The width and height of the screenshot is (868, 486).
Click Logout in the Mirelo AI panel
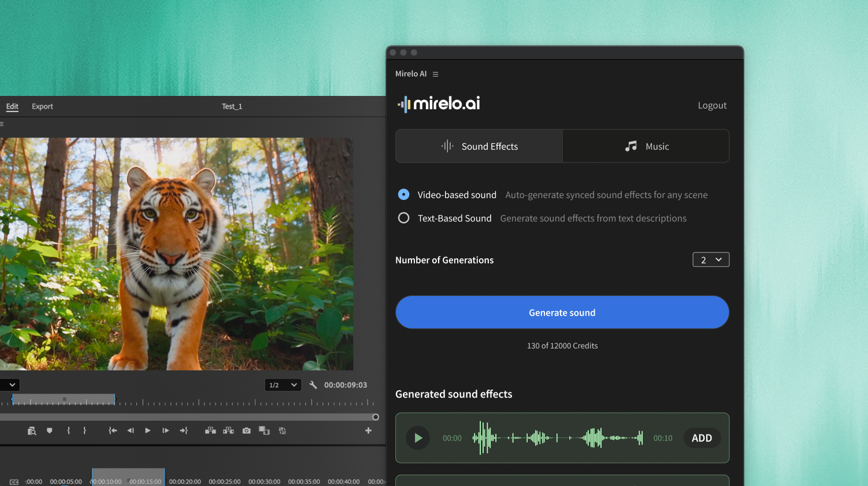click(x=712, y=105)
